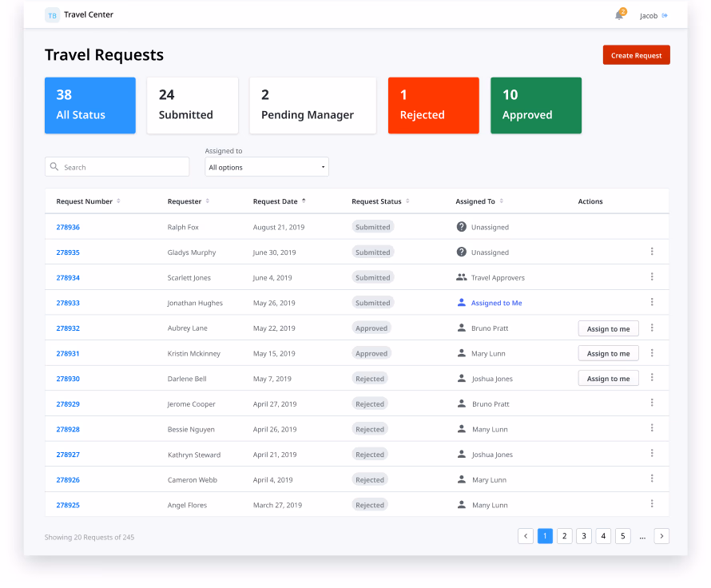The image size is (711, 588).
Task: Show the Pending Manager requests card
Action: [x=312, y=105]
